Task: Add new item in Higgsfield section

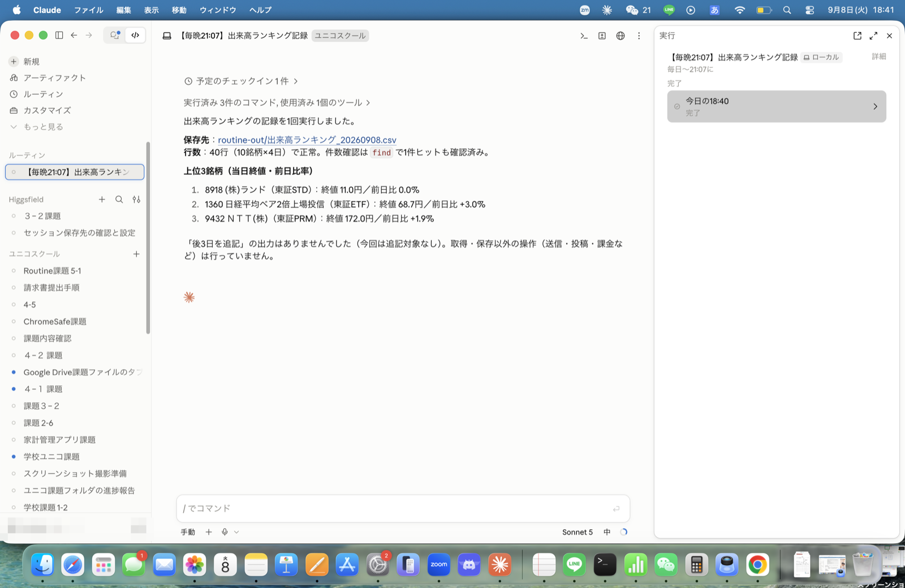Action: pyautogui.click(x=102, y=200)
